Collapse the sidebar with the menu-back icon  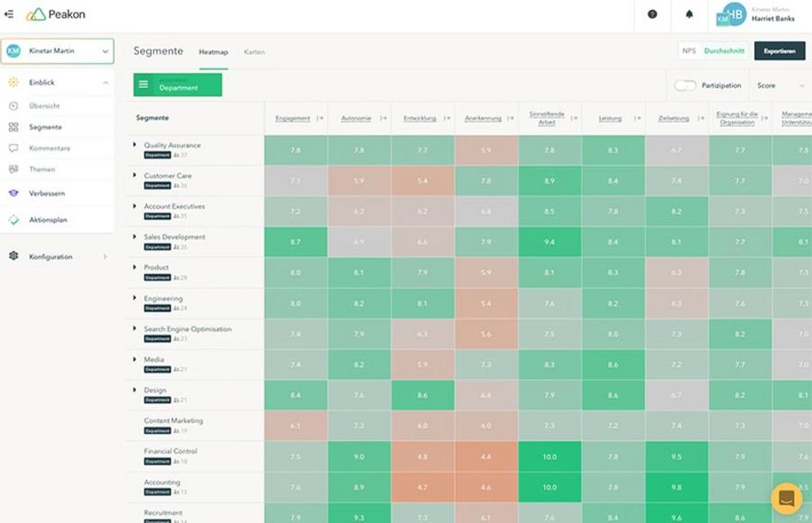9,14
